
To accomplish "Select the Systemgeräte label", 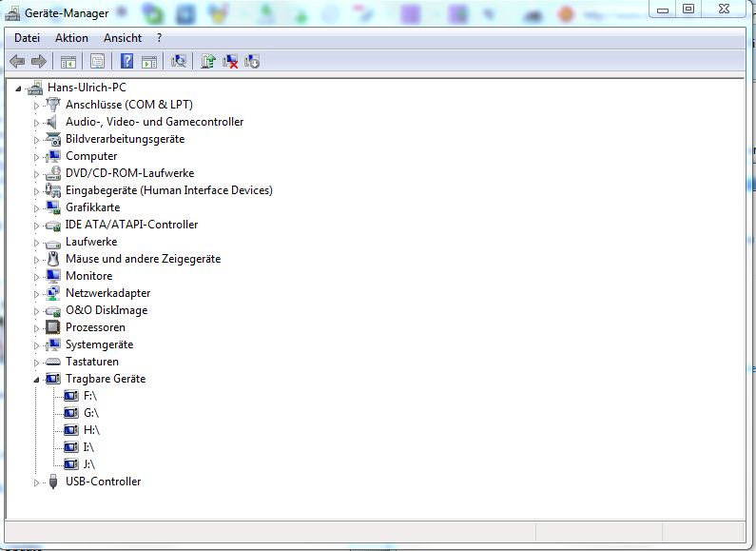I will [x=99, y=344].
